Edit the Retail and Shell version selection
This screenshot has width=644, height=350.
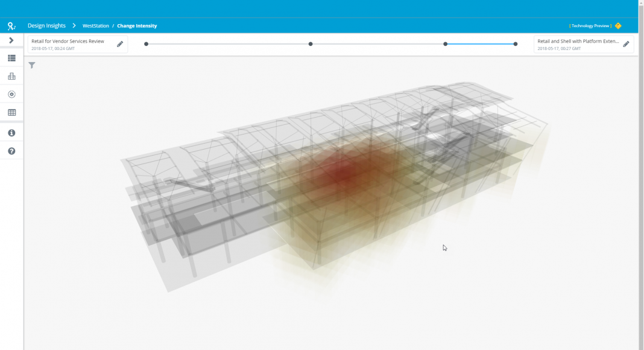[x=626, y=44]
